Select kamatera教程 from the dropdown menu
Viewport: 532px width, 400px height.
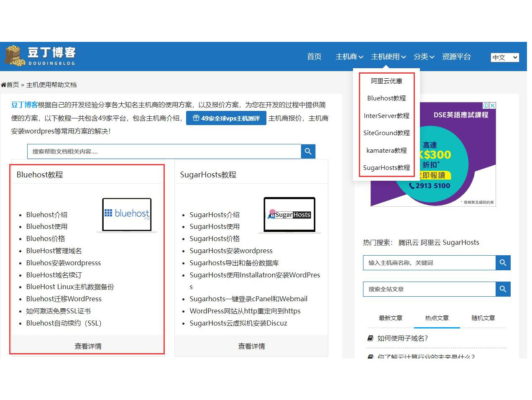[386, 151]
